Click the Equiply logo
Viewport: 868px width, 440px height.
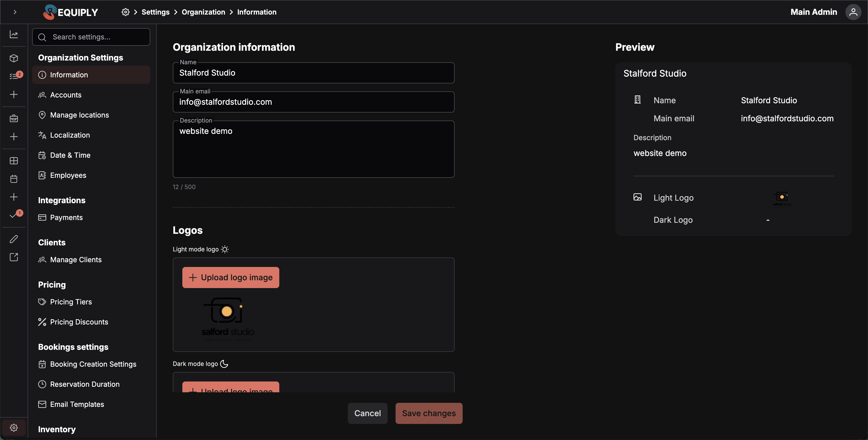pyautogui.click(x=70, y=12)
